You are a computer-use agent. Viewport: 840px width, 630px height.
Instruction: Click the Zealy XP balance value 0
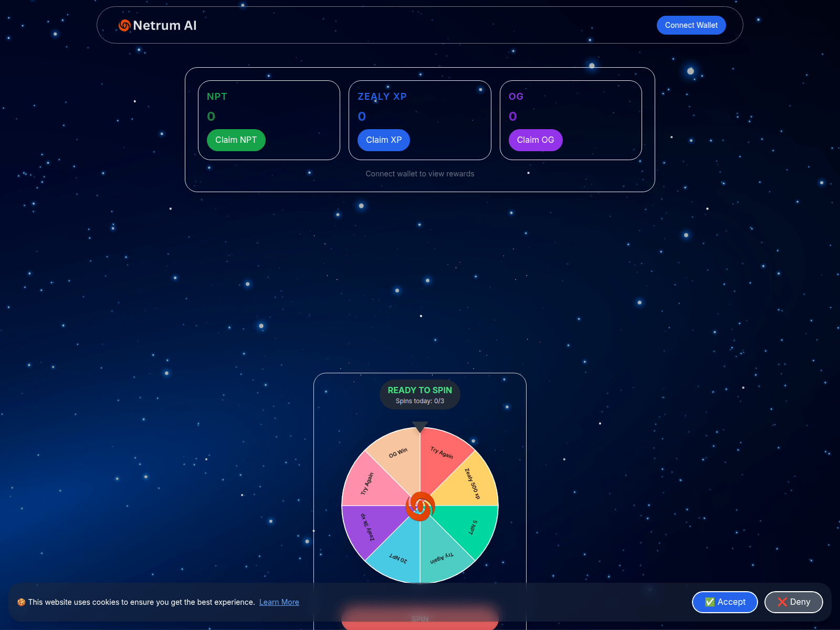click(362, 117)
